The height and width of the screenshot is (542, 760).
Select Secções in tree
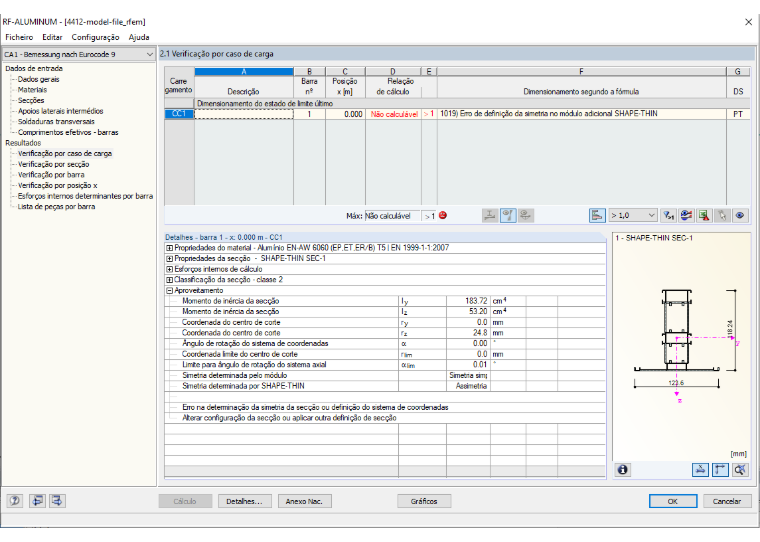[31, 100]
